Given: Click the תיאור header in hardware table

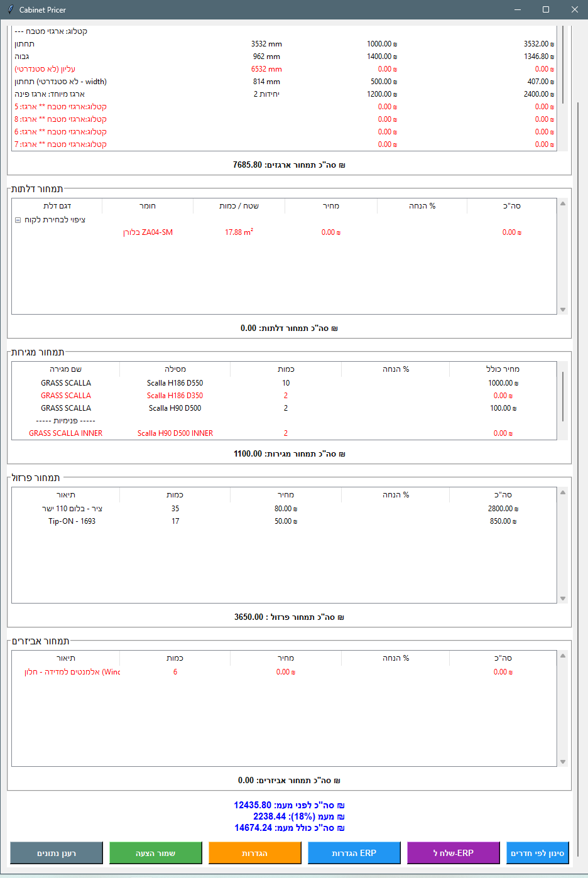Looking at the screenshot, I should 66,495.
